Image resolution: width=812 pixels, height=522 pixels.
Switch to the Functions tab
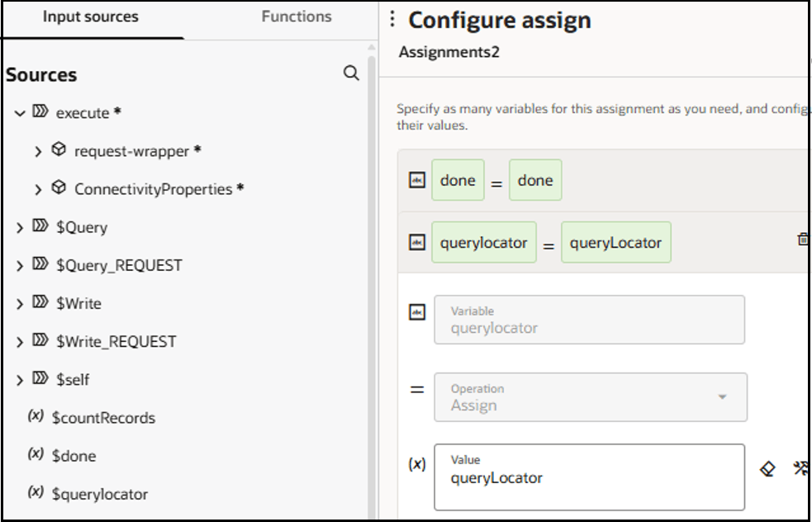tap(297, 17)
